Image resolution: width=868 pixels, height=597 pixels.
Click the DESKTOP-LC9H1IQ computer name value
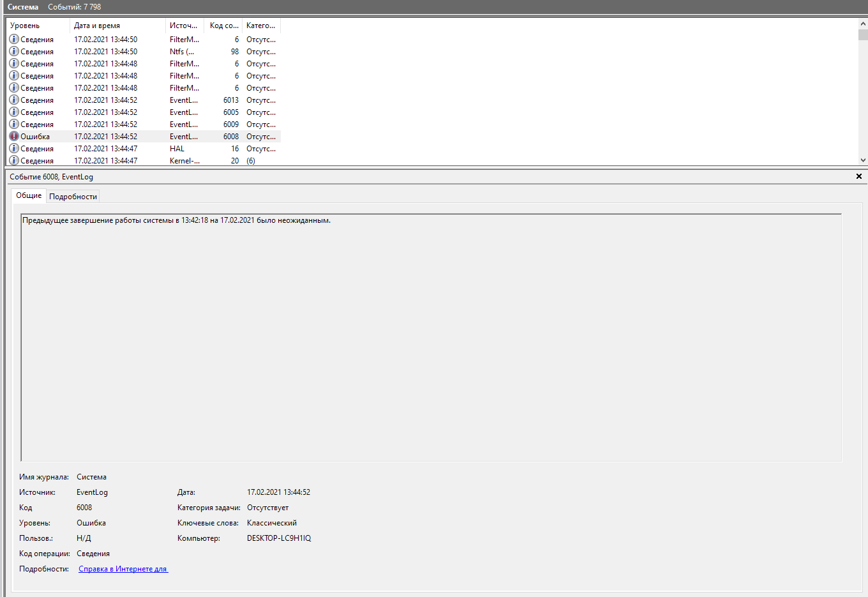pyautogui.click(x=279, y=538)
